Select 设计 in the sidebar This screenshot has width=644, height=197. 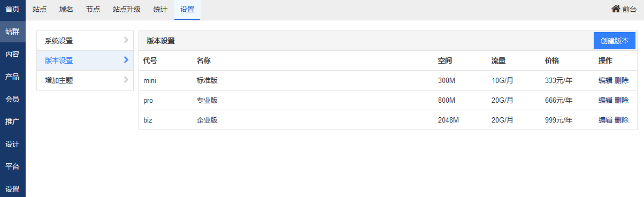click(13, 144)
